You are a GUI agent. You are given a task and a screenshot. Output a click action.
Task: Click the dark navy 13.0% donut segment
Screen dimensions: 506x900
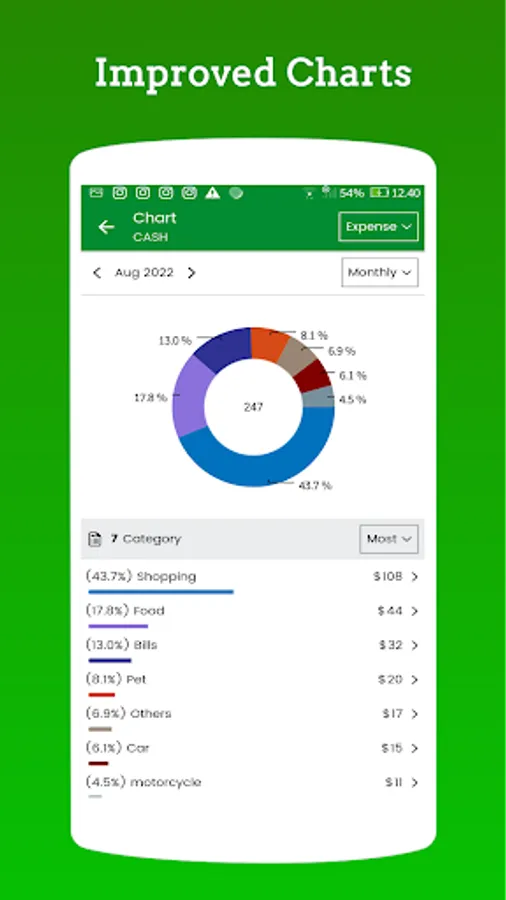227,347
